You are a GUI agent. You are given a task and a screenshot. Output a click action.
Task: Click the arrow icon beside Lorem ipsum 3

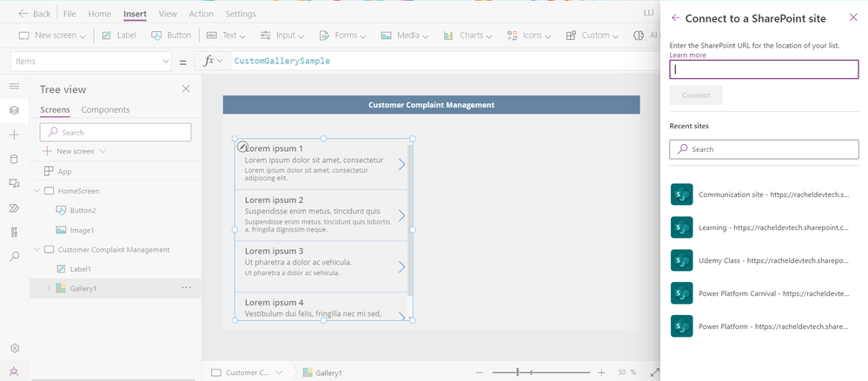[x=402, y=267]
